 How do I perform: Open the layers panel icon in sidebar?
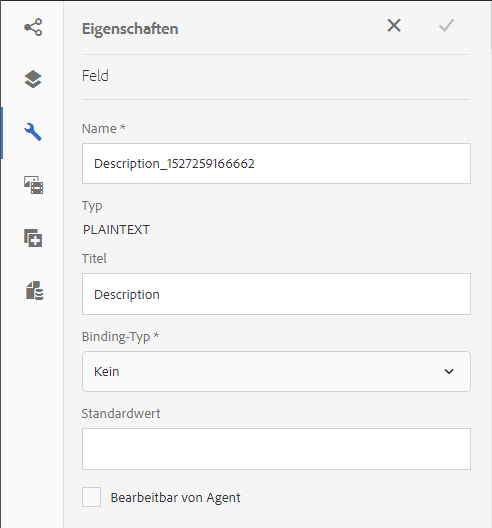click(33, 79)
